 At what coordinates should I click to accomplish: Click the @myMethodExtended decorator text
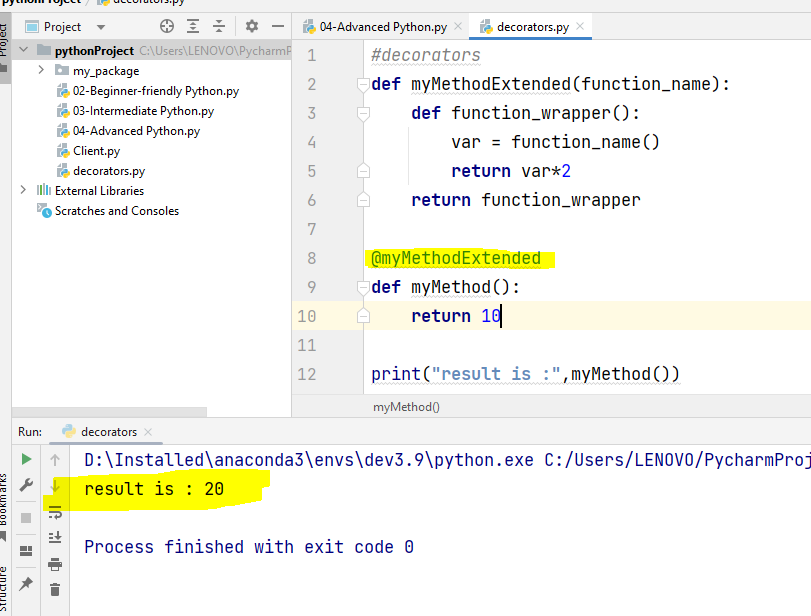pyautogui.click(x=456, y=258)
